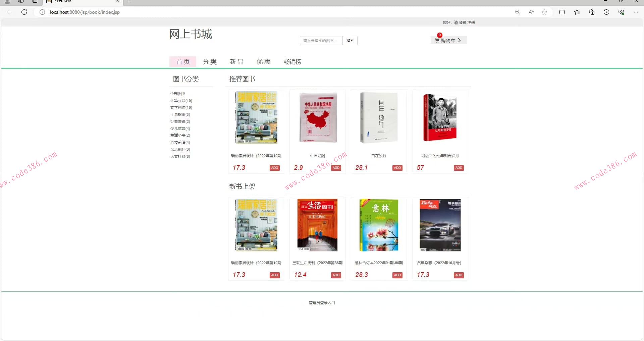Open the shopping cart (购物车)
This screenshot has width=644, height=341.
click(447, 40)
